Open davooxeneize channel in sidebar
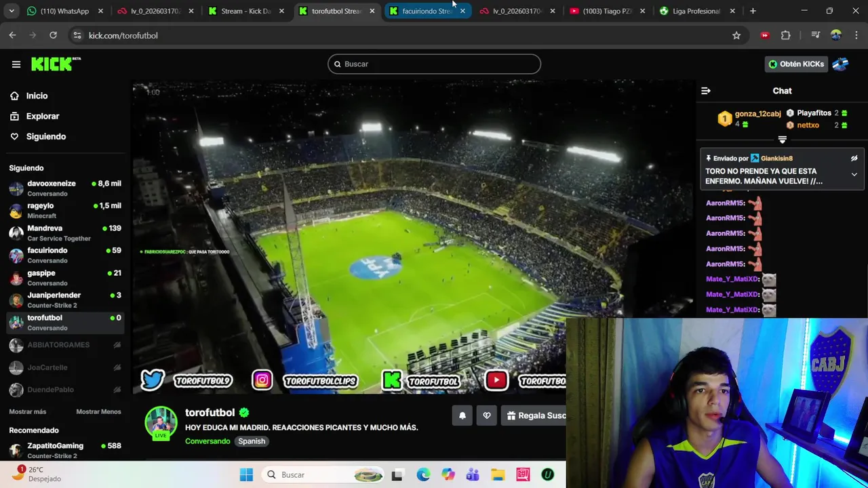 tap(65, 188)
